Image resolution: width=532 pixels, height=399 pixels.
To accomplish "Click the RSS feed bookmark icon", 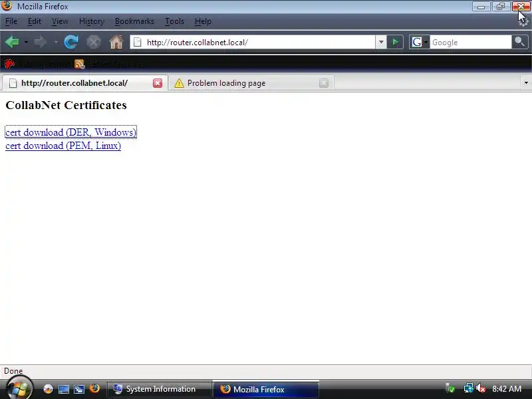I will (79, 64).
